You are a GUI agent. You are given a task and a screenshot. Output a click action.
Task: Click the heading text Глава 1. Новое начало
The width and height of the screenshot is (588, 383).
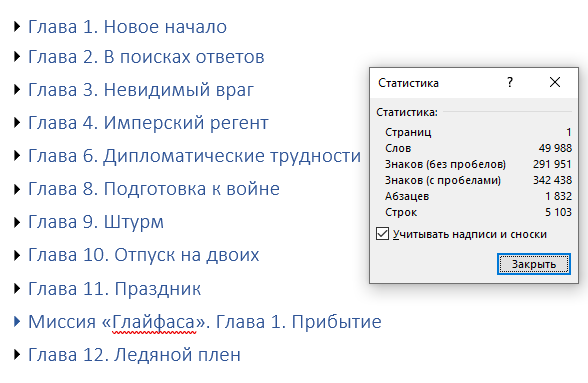[128, 27]
